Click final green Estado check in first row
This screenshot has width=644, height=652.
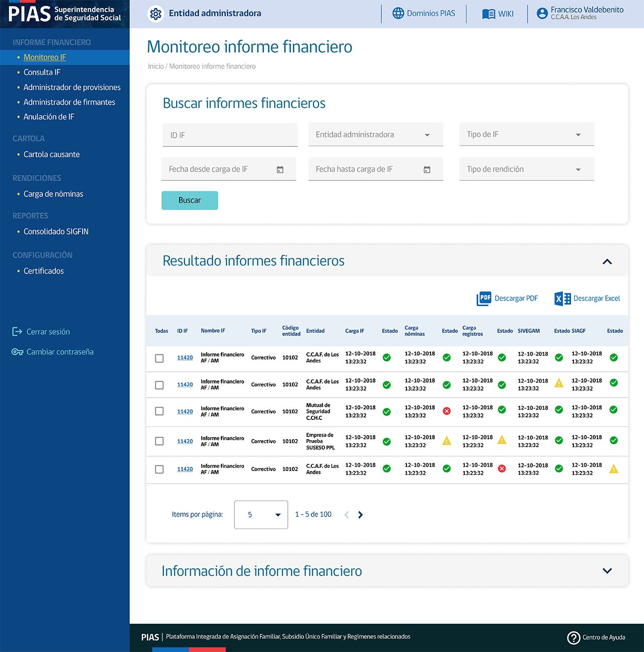pos(614,357)
